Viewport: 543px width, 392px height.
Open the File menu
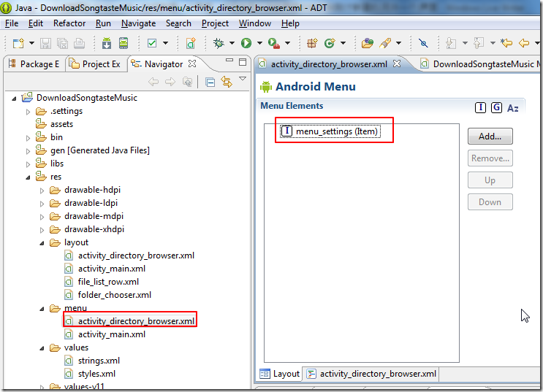coord(12,23)
